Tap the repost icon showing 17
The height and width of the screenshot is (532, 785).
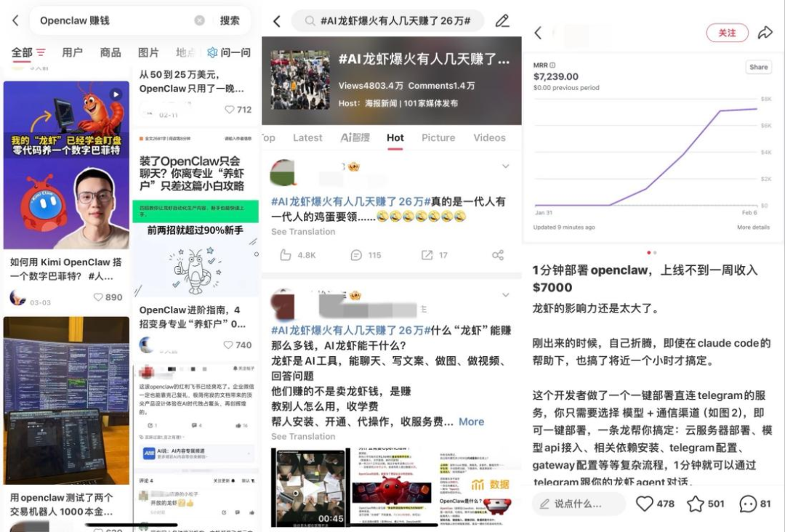coord(427,255)
